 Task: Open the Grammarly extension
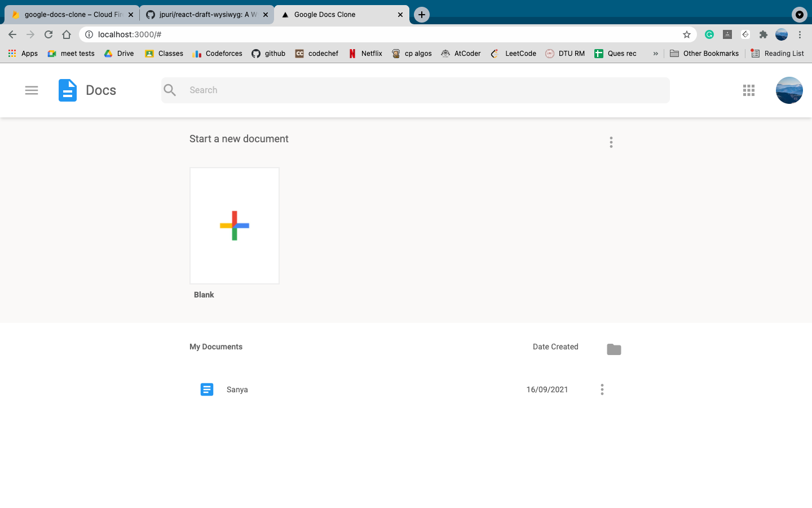[709, 34]
